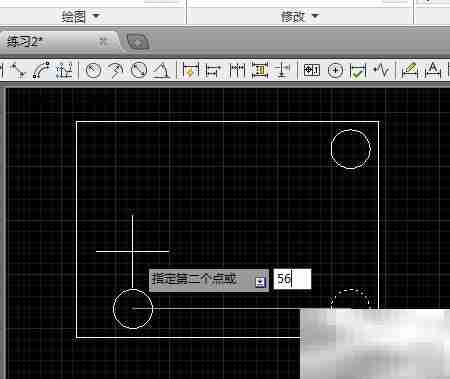Select the bottom-left circle in drawing

click(133, 309)
